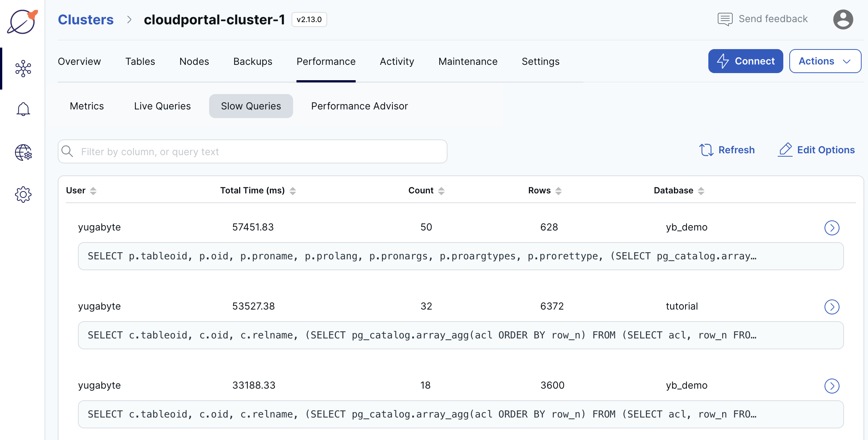Open the Performance Advisor sub-tab
Image resolution: width=868 pixels, height=440 pixels.
tap(359, 106)
